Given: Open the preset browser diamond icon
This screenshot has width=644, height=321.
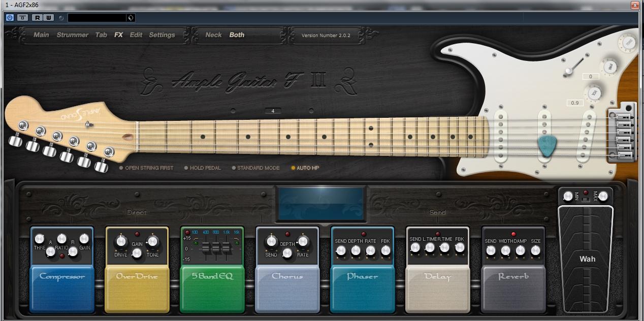Looking at the screenshot, I should 131,18.
